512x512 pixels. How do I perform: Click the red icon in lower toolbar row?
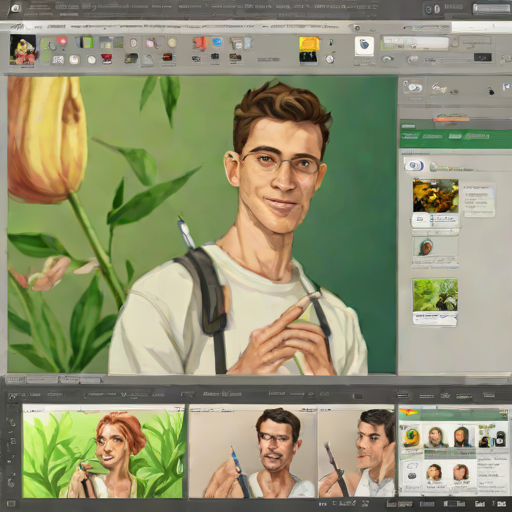click(107, 59)
